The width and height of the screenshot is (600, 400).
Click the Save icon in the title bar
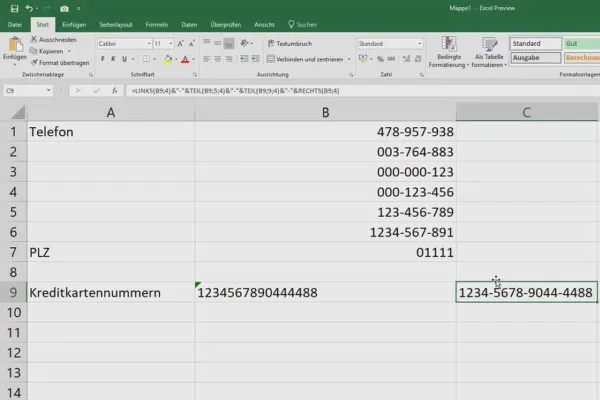tap(14, 8)
